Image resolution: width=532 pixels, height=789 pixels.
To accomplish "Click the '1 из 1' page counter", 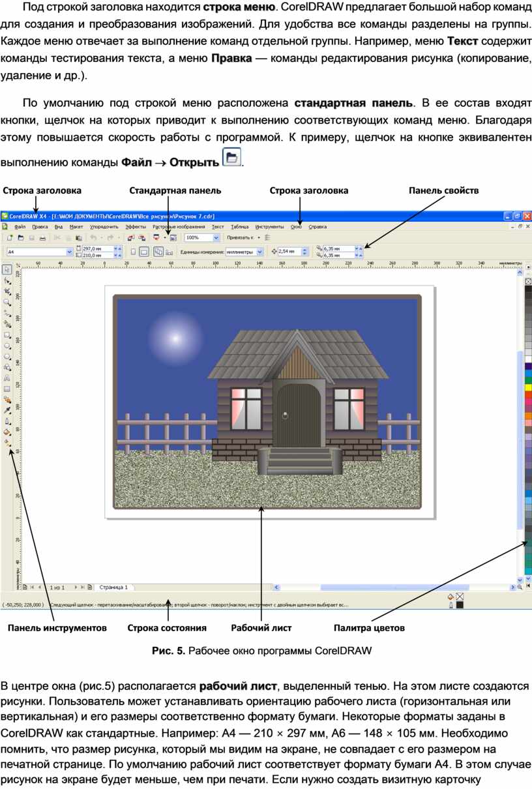I will coord(58,588).
